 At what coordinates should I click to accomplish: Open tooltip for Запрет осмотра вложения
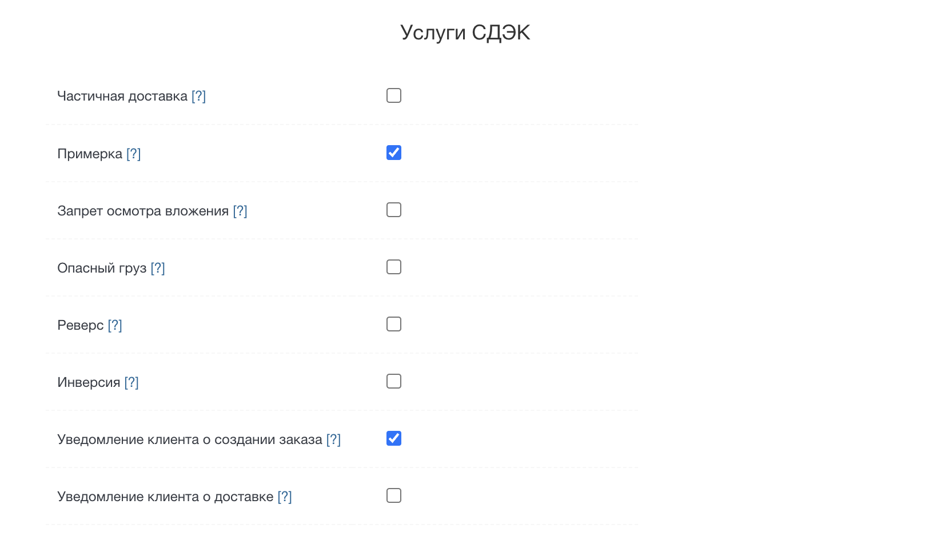pyautogui.click(x=241, y=210)
